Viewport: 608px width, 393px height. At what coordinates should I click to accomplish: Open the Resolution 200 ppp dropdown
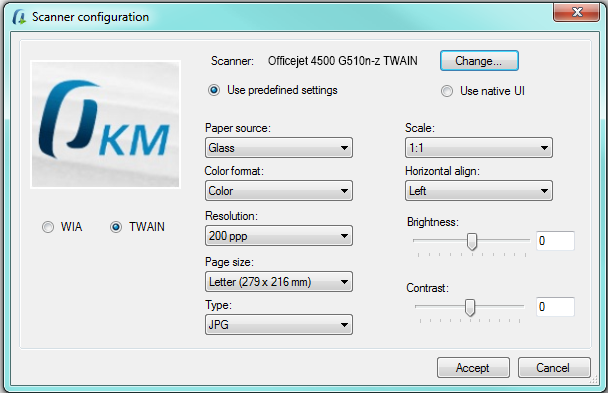click(279, 236)
